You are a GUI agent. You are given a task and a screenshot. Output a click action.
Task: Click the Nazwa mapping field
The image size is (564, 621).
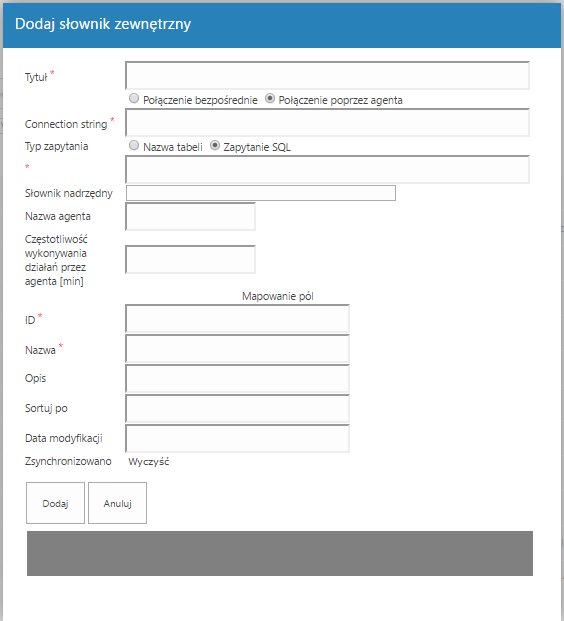coord(238,349)
